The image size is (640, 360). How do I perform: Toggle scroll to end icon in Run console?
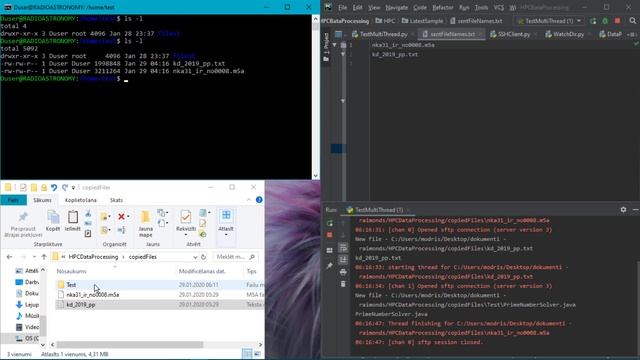343,260
